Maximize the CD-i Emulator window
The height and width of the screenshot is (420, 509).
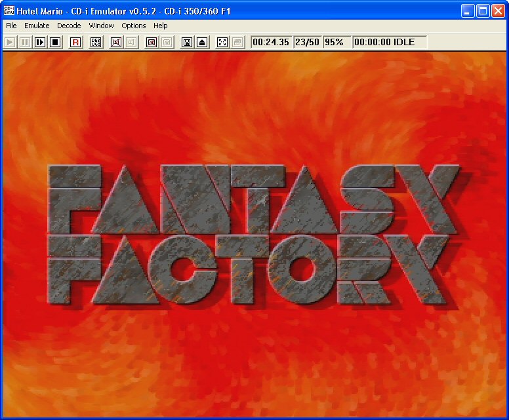pos(483,11)
